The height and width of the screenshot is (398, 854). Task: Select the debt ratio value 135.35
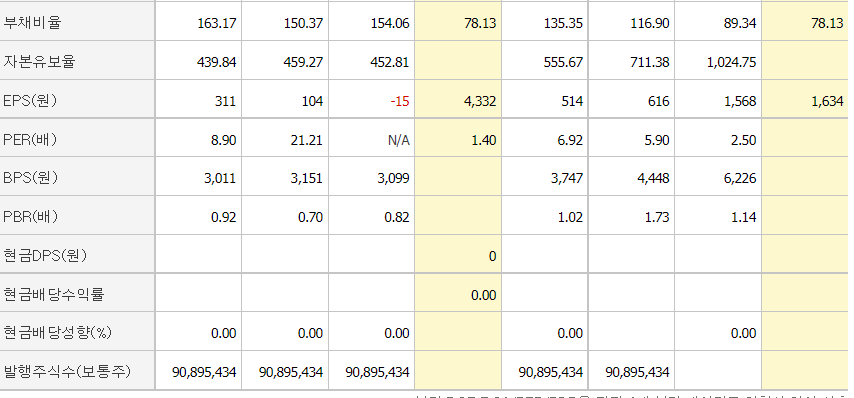(x=563, y=24)
